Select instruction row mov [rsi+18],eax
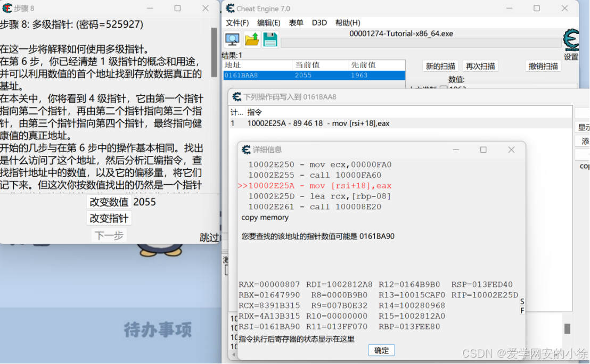 click(x=400, y=123)
